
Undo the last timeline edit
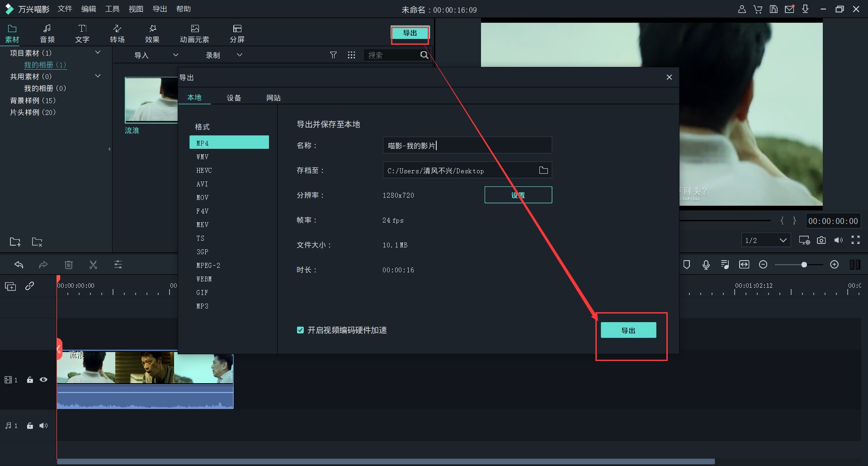click(19, 265)
